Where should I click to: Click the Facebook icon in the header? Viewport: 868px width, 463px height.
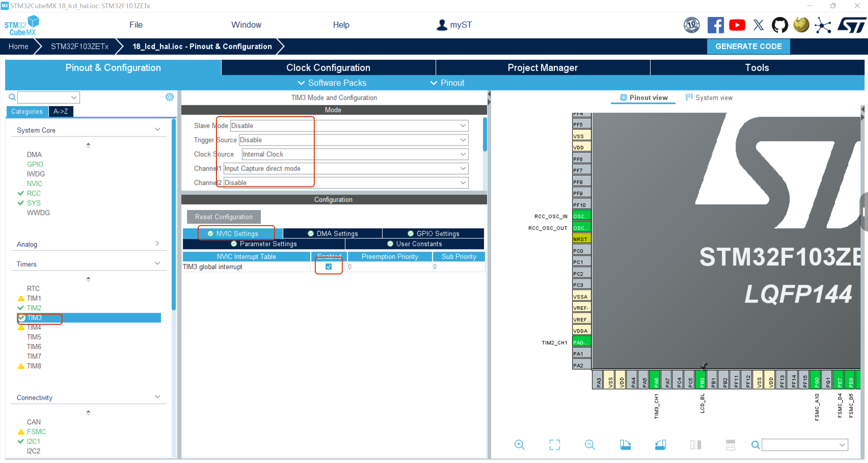[x=716, y=25]
